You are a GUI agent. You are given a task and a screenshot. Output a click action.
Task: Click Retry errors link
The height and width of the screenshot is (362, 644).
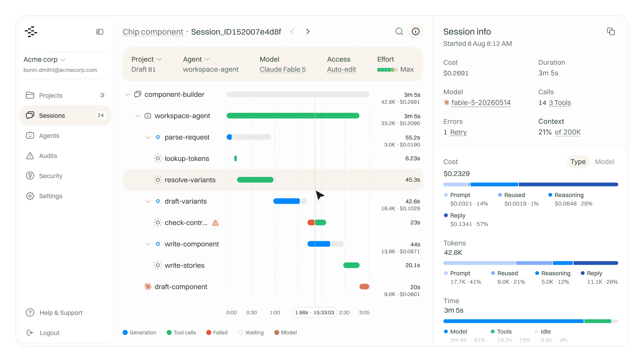coord(458,132)
